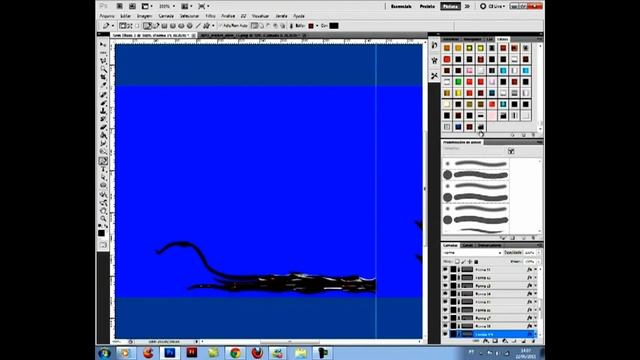The width and height of the screenshot is (640, 360).
Task: Select the Gradient tool
Action: pos(103,136)
